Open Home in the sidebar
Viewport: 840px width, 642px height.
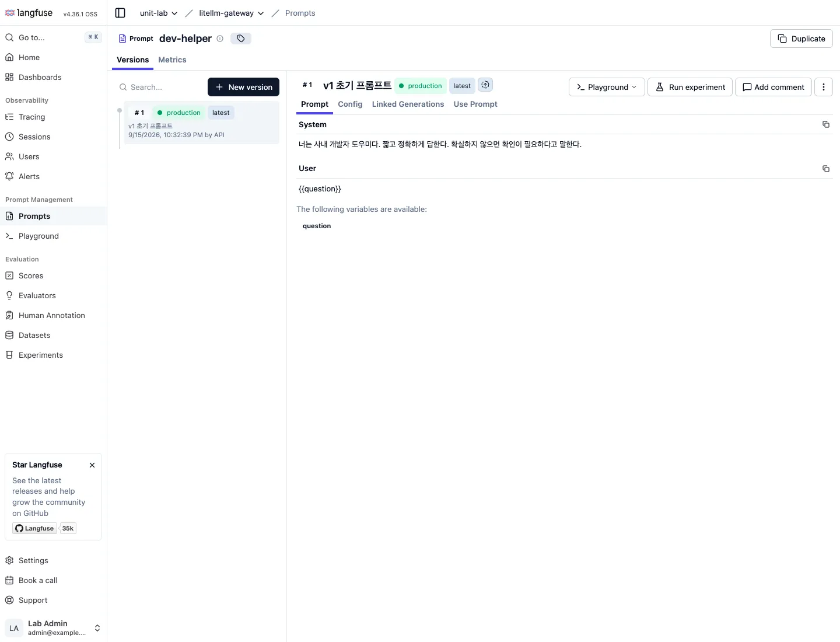(53, 57)
